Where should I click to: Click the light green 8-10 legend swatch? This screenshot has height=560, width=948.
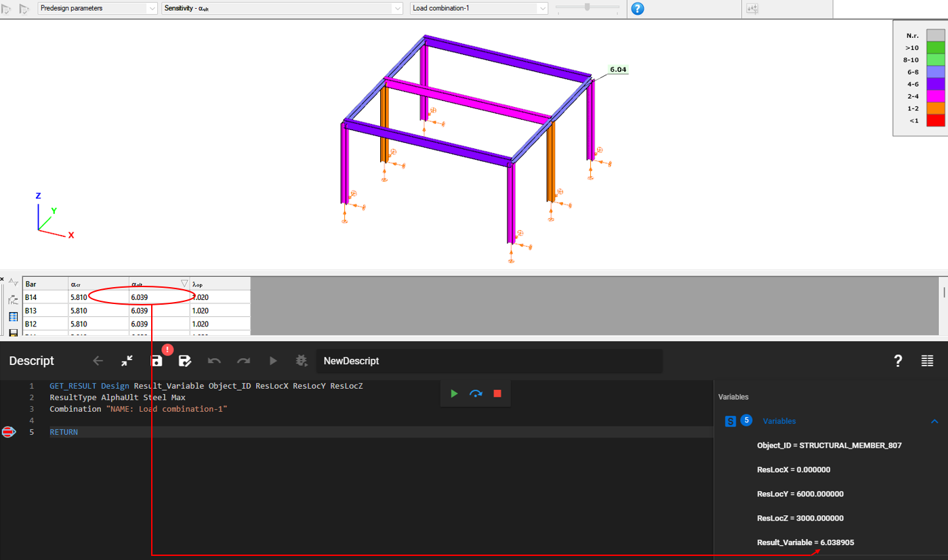pos(935,60)
